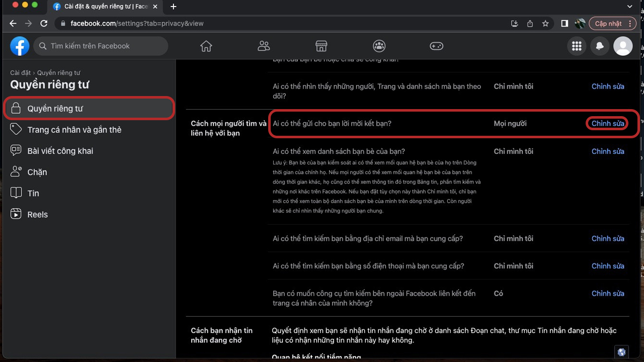Click Chỉnh sửa for followed people and Pages
Viewport: 644px width, 362px height.
tap(608, 86)
